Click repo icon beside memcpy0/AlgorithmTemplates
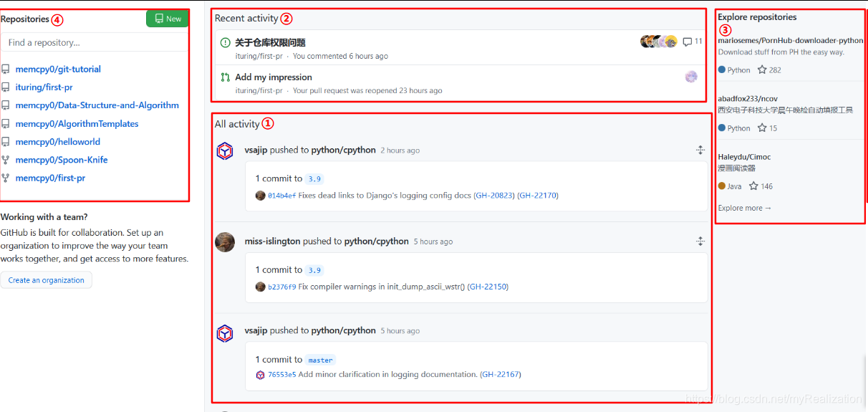 pyautogui.click(x=6, y=124)
